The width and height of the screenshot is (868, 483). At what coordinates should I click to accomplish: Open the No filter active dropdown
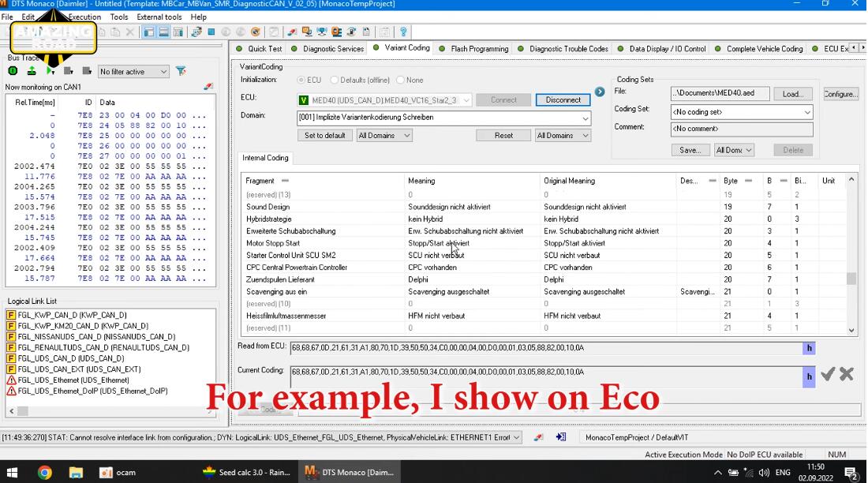133,72
